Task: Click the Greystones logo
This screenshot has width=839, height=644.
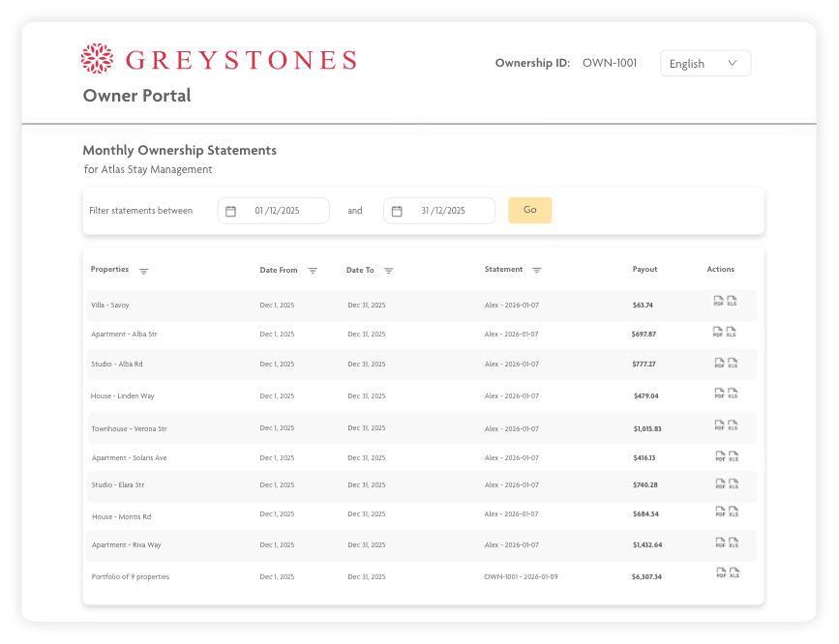Action: pos(219,60)
